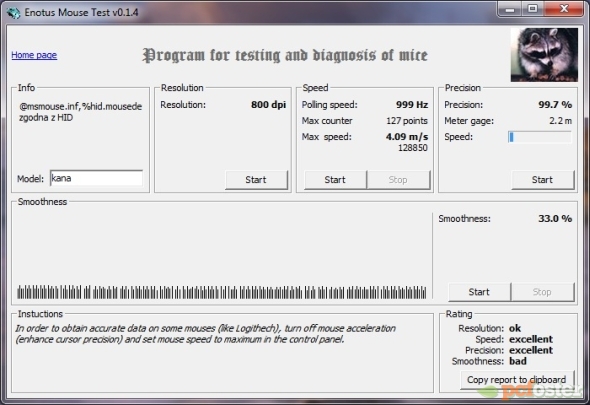The height and width of the screenshot is (405, 590).
Task: Click the raccoon picture thumbnail
Action: (x=544, y=55)
